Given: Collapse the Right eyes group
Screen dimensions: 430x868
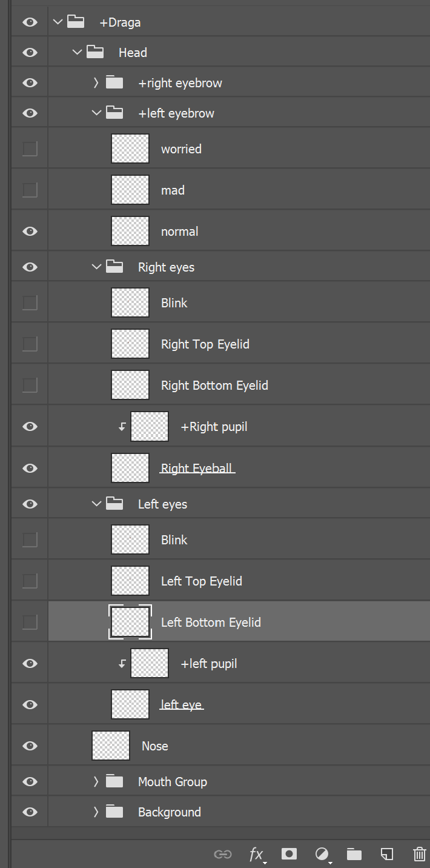Looking at the screenshot, I should tap(96, 267).
